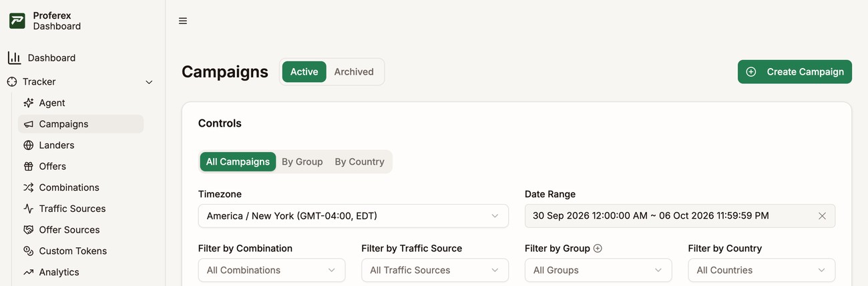Click the Timezone label
Image resolution: width=868 pixels, height=286 pixels.
tap(220, 194)
